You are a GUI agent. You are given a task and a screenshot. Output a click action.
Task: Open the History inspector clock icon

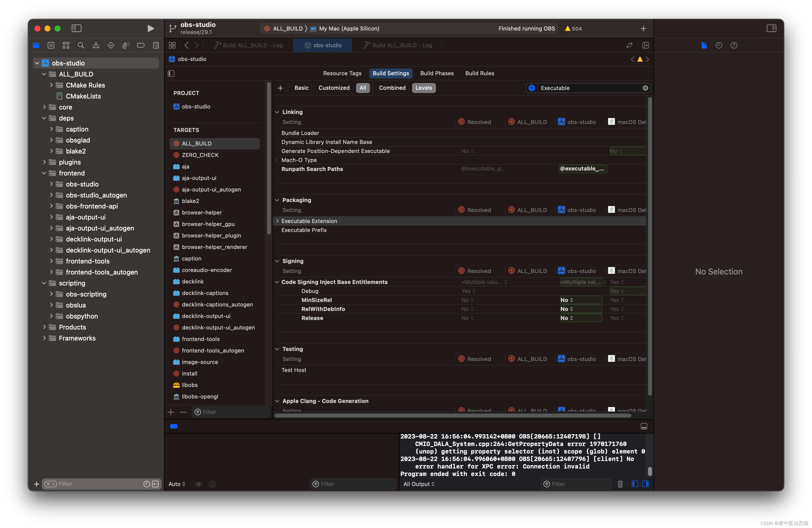click(x=719, y=45)
